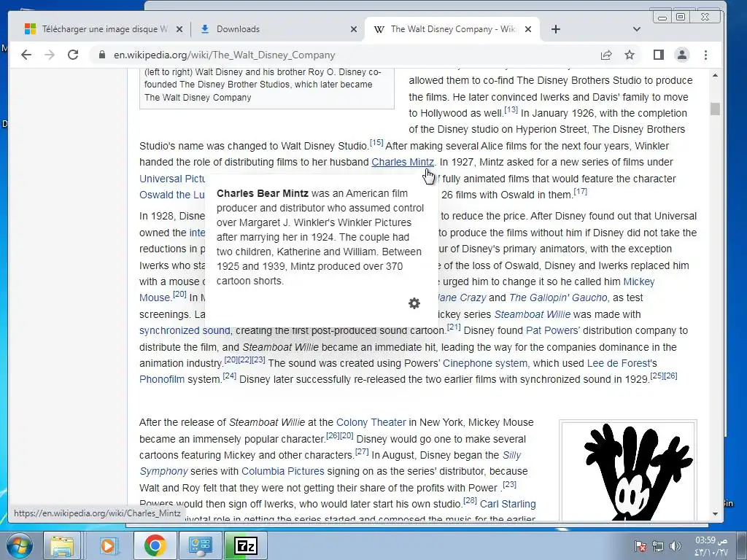Close the Downloads tab
Screen dimensions: 747x560
(x=354, y=29)
